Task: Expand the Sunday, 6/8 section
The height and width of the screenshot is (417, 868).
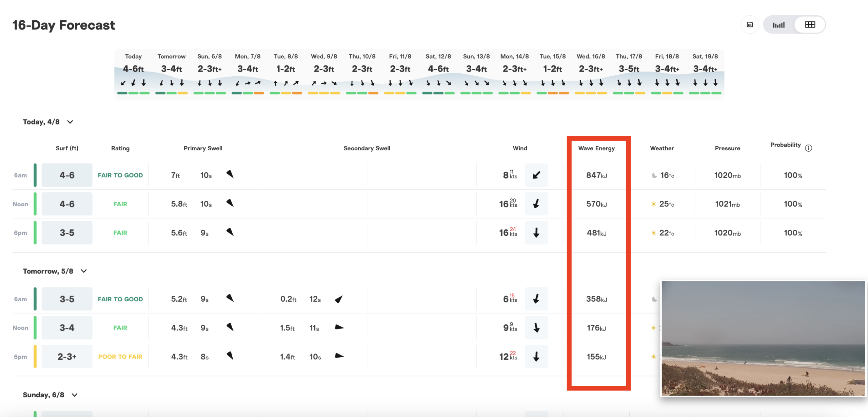Action: (x=75, y=395)
